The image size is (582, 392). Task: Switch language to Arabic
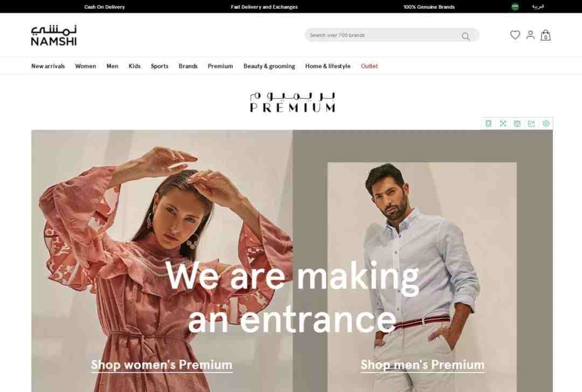point(538,6)
